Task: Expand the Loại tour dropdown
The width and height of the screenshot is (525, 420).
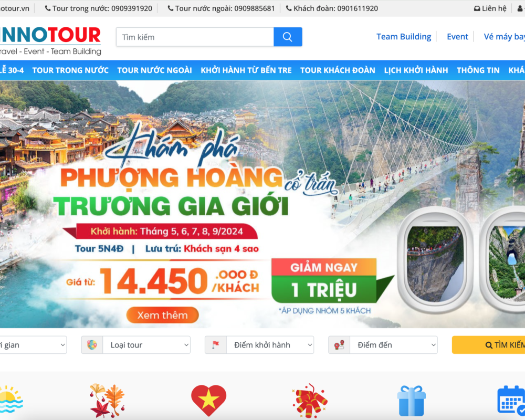Action: click(x=146, y=344)
